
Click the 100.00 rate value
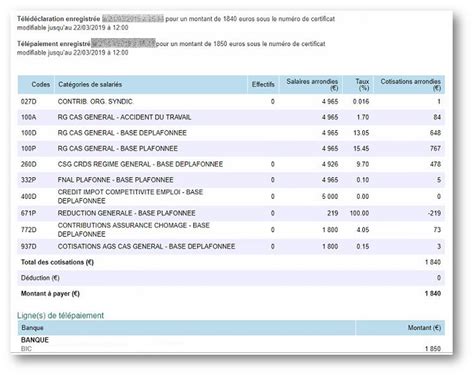pyautogui.click(x=359, y=213)
